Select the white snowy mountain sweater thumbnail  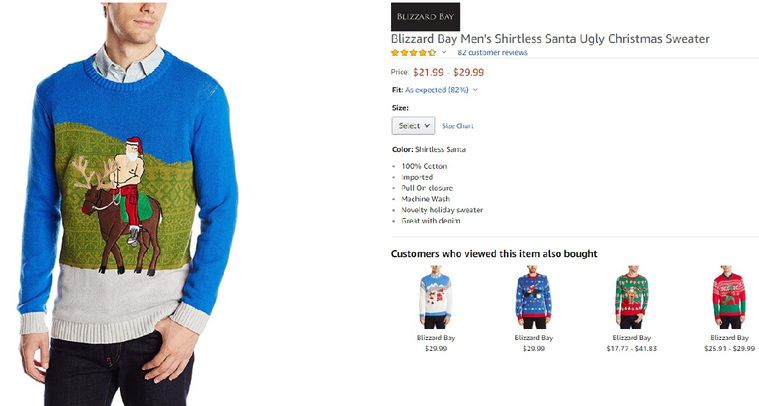pos(435,297)
